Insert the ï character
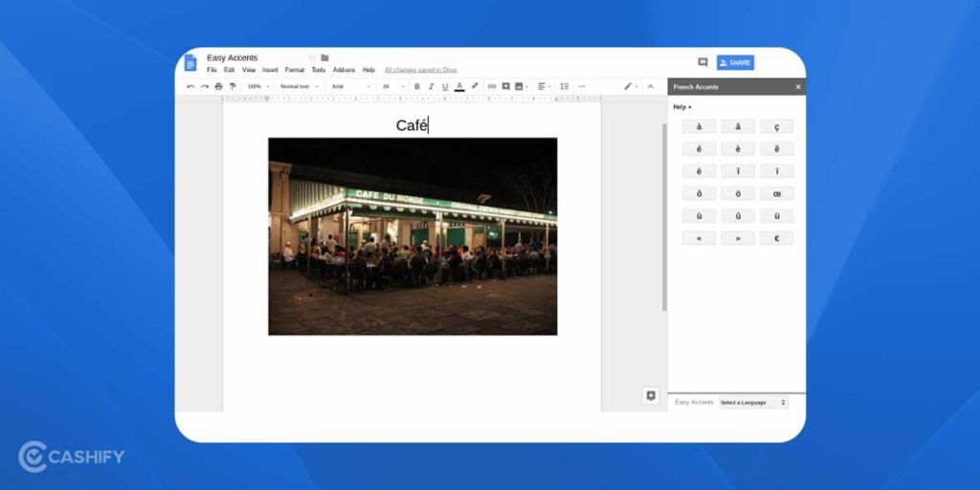980x490 pixels. (x=776, y=171)
